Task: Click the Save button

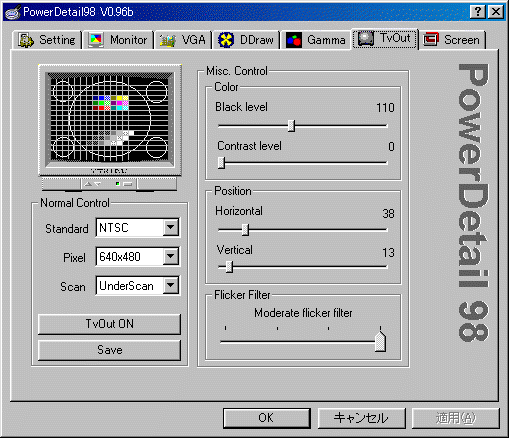Action: pyautogui.click(x=110, y=350)
